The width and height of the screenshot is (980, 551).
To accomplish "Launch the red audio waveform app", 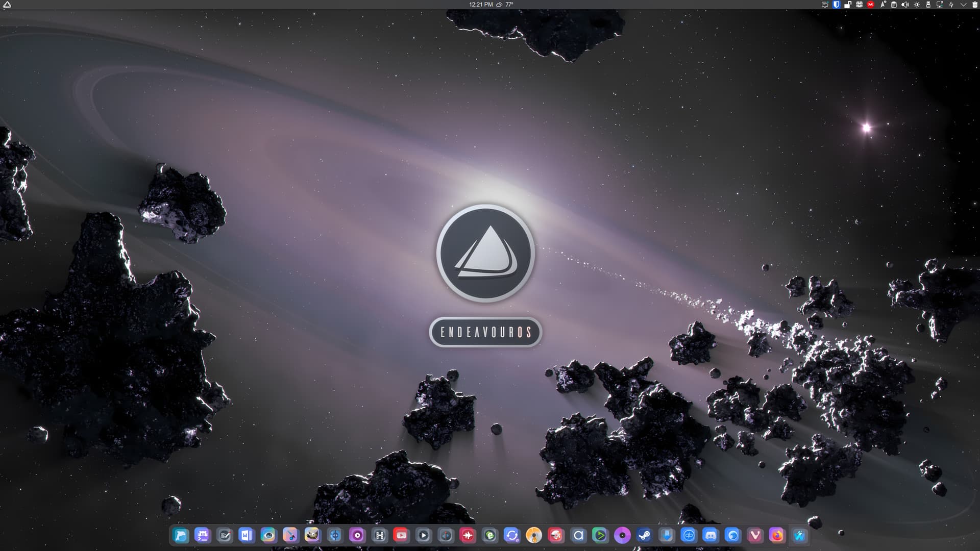I will (468, 535).
